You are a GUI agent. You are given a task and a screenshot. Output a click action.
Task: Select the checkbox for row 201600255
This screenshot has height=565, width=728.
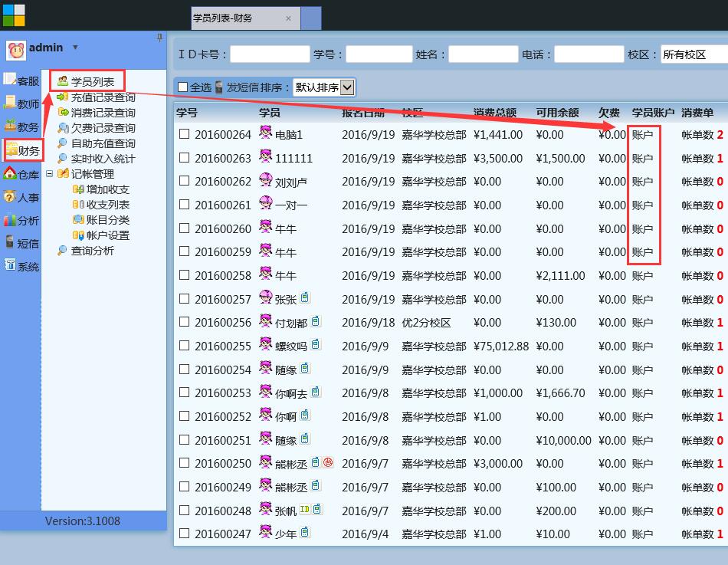184,346
